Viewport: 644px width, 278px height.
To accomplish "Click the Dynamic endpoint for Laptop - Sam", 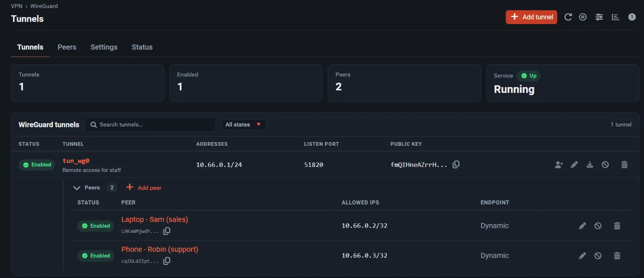I will tap(494, 226).
